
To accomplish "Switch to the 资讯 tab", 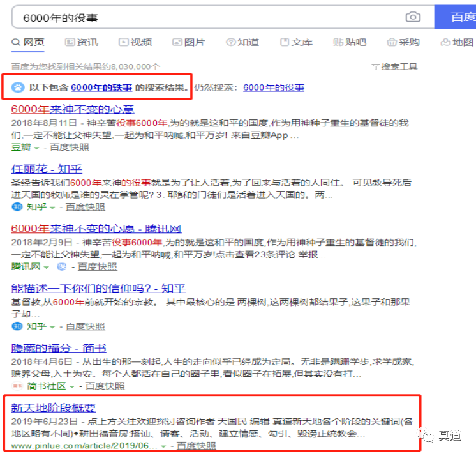I will [x=82, y=42].
